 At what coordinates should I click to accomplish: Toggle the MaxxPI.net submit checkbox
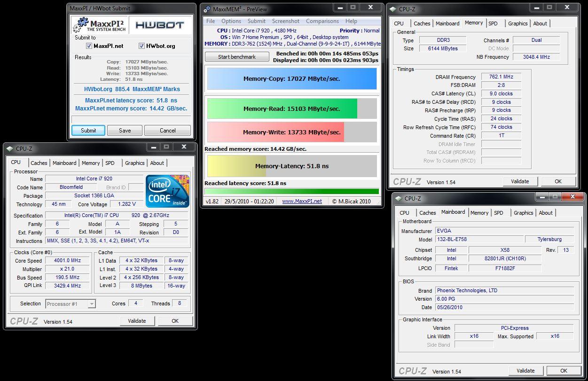(x=89, y=46)
